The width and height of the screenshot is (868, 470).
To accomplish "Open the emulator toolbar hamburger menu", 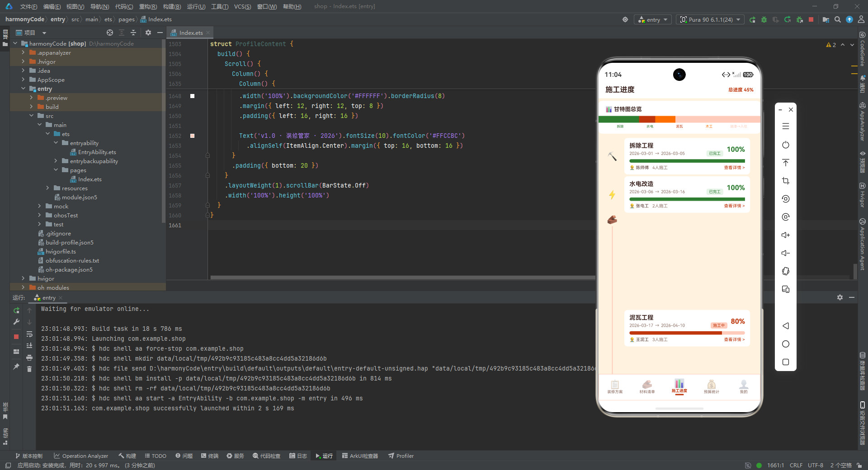I will click(x=786, y=126).
